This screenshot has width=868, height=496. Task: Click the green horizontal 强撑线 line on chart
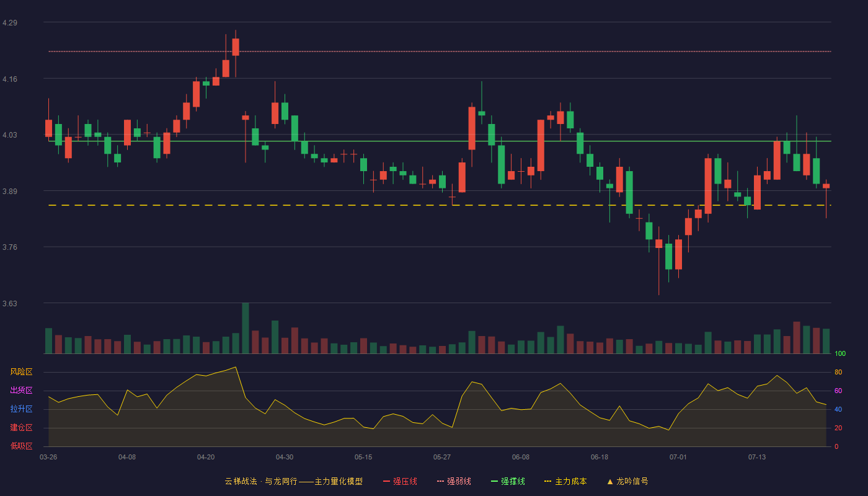click(440, 141)
